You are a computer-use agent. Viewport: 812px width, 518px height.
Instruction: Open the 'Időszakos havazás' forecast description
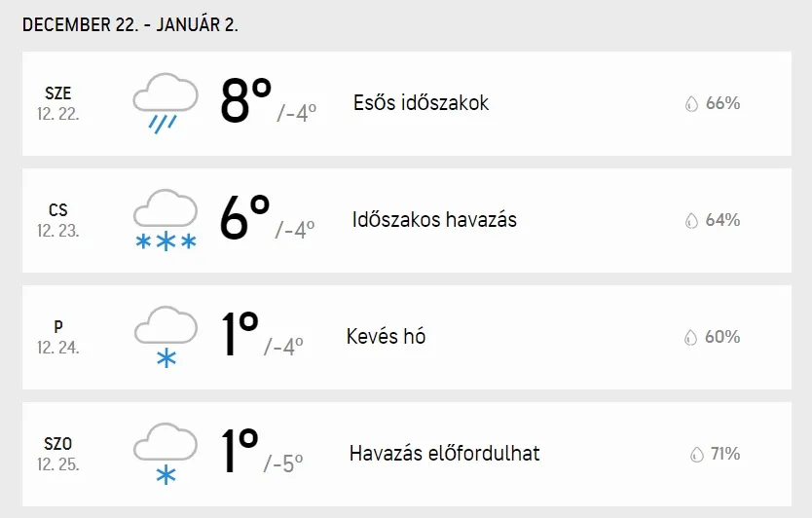pyautogui.click(x=434, y=220)
